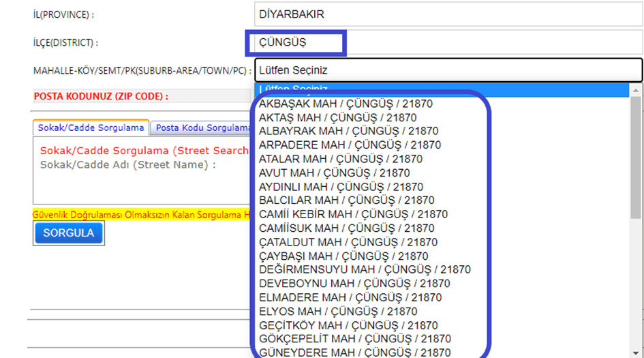The height and width of the screenshot is (358, 644).
Task: Select DEĞİRMENSUYU MAH from list
Action: [365, 269]
